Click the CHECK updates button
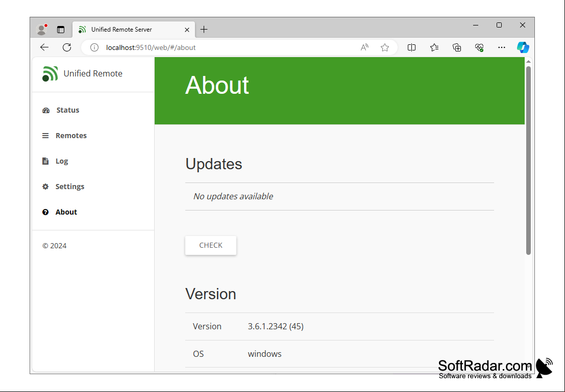The height and width of the screenshot is (392, 565). [x=211, y=245]
